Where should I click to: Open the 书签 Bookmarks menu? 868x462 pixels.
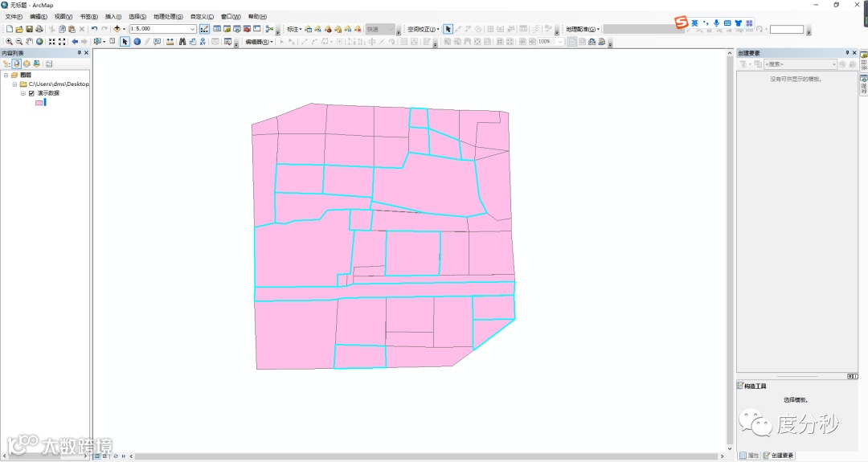point(88,17)
